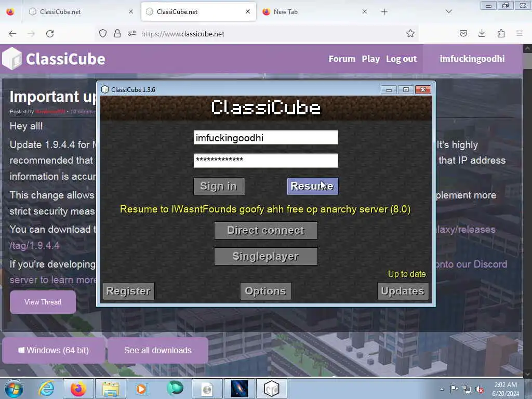This screenshot has width=532, height=399.
Task: Launch Internet Explorer from the taskbar
Action: coord(46,389)
